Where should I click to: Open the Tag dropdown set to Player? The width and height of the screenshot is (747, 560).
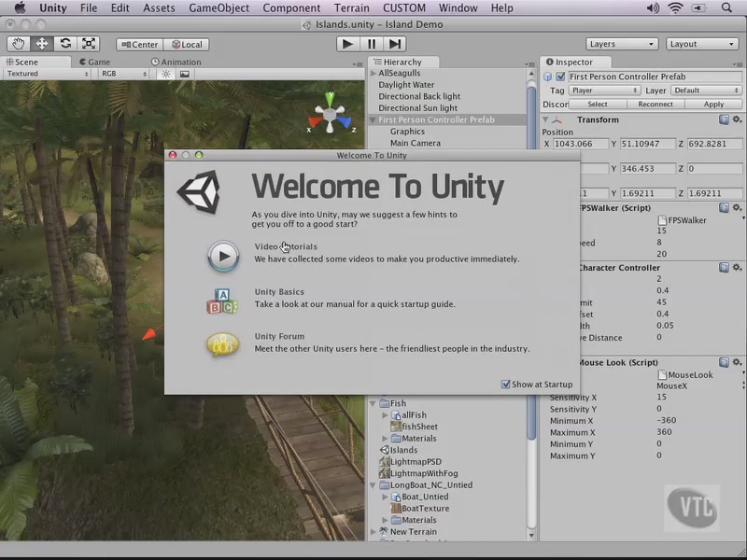coord(604,91)
